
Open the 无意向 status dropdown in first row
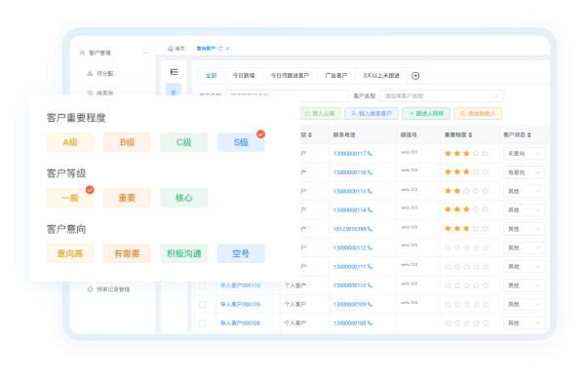(x=525, y=154)
